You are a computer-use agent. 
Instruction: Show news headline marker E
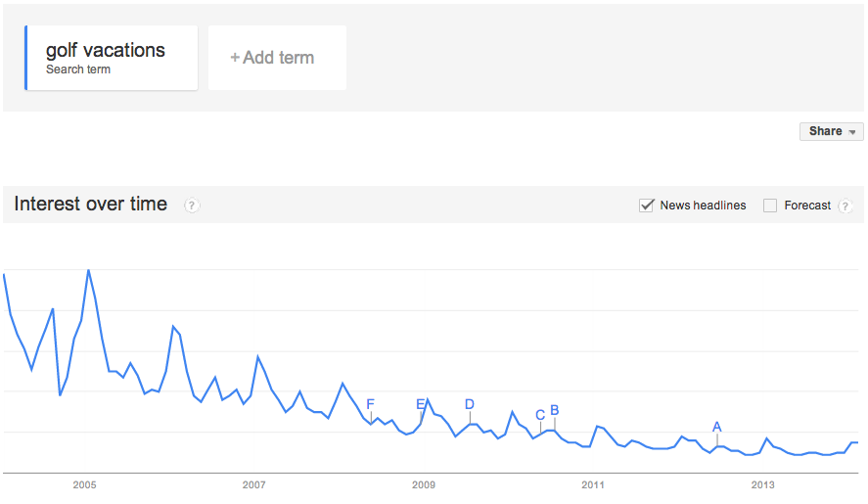click(x=421, y=404)
